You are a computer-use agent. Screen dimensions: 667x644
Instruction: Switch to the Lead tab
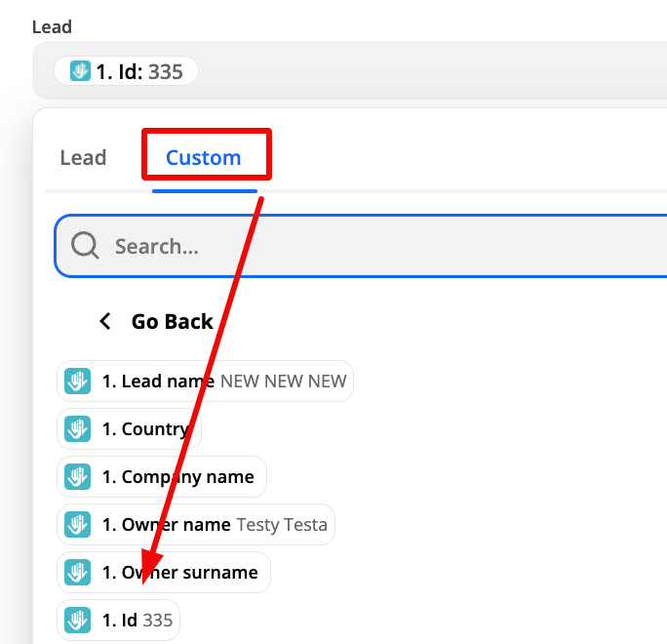click(83, 158)
